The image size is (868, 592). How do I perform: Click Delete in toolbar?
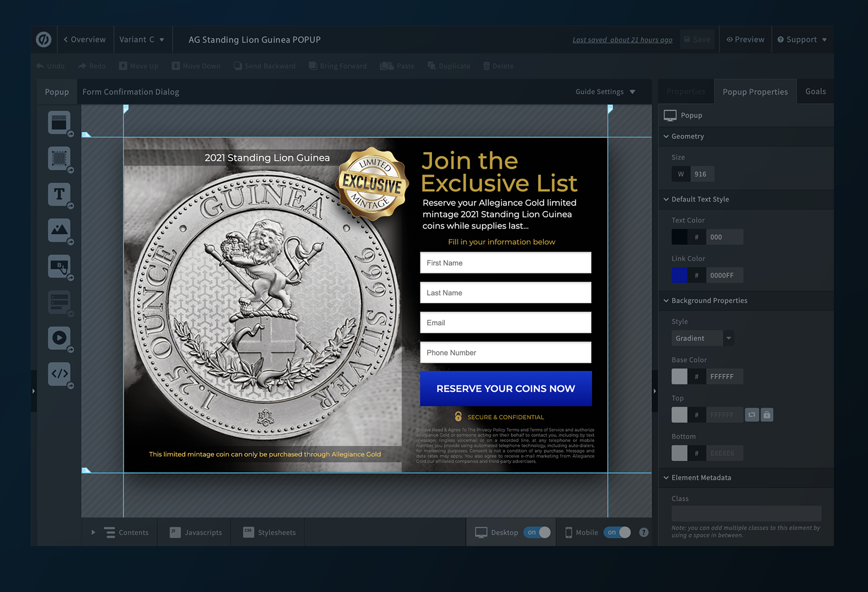coord(498,66)
